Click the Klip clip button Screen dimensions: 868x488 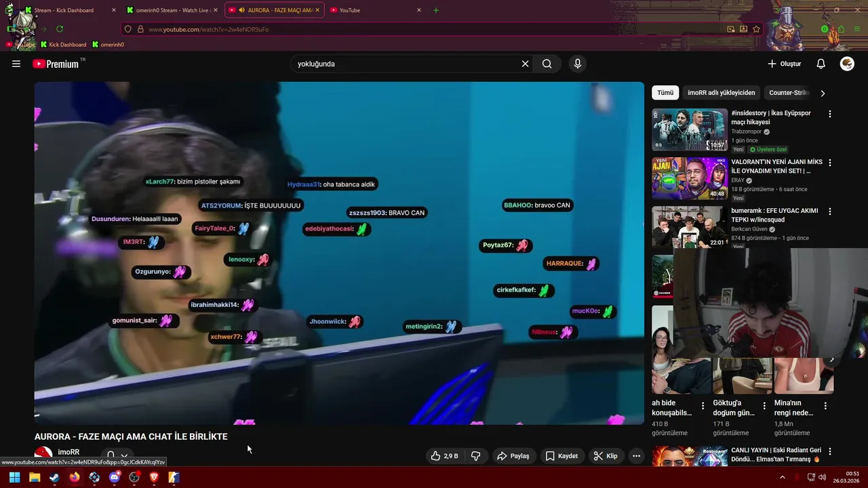click(606, 456)
